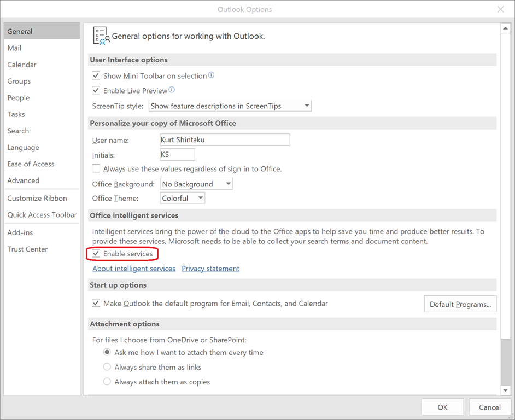Click the scrollbar down arrow
This screenshot has height=420, width=515.
coord(505,390)
